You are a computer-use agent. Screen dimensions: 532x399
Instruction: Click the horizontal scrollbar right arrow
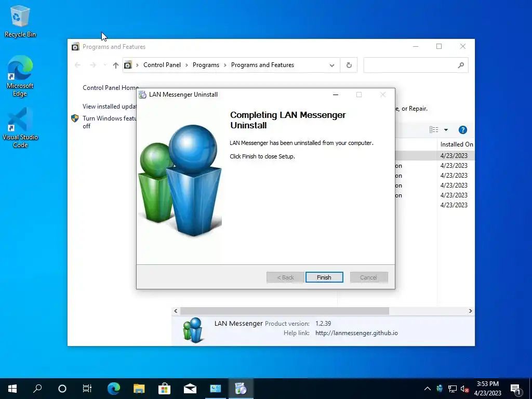coord(470,311)
